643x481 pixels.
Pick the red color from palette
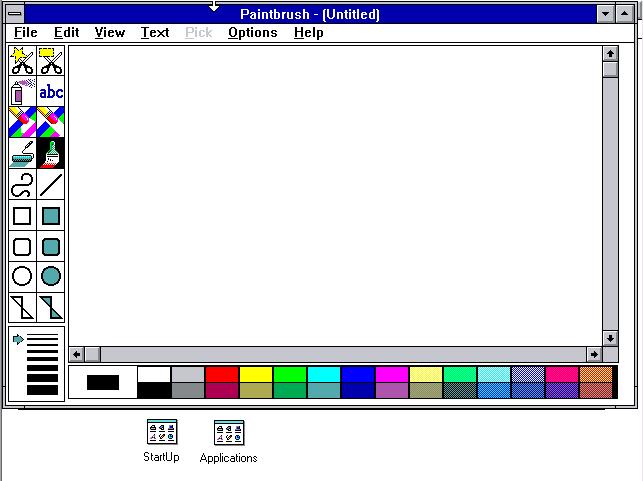point(222,374)
